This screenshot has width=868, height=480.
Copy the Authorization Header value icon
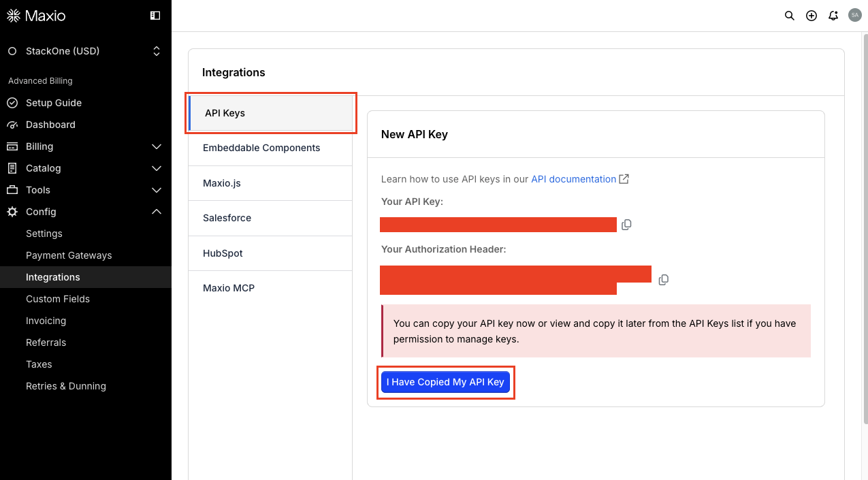[664, 280]
